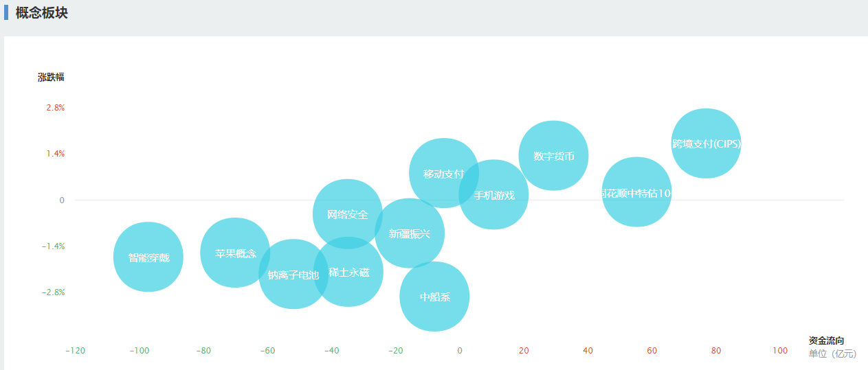The width and height of the screenshot is (868, 370).
Task: Click the 新疆振兴 bubble
Action: (410, 233)
